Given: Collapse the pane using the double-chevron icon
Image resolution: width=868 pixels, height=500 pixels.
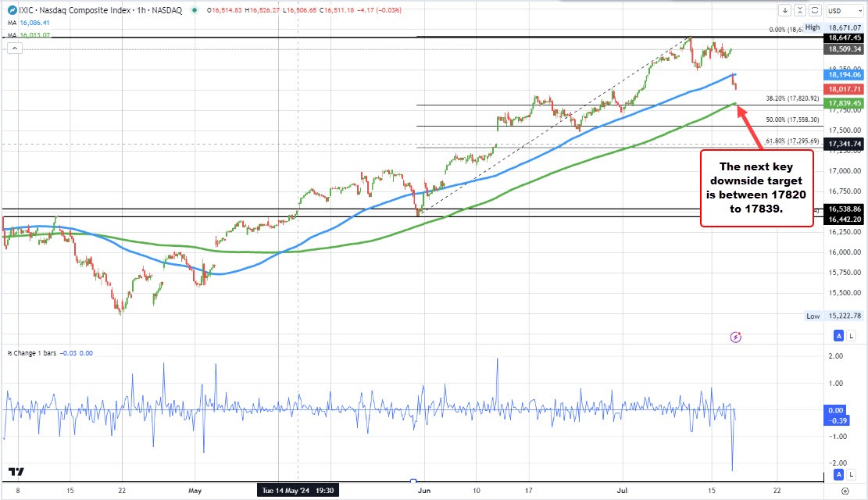Looking at the screenshot, I should [801, 10].
